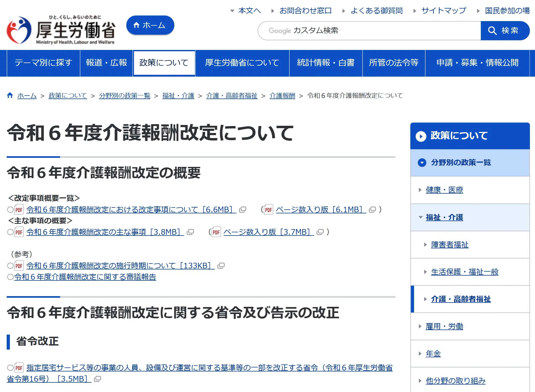Click new-window icon after 6.6MB link
This screenshot has width=535, height=392.
[x=242, y=210]
